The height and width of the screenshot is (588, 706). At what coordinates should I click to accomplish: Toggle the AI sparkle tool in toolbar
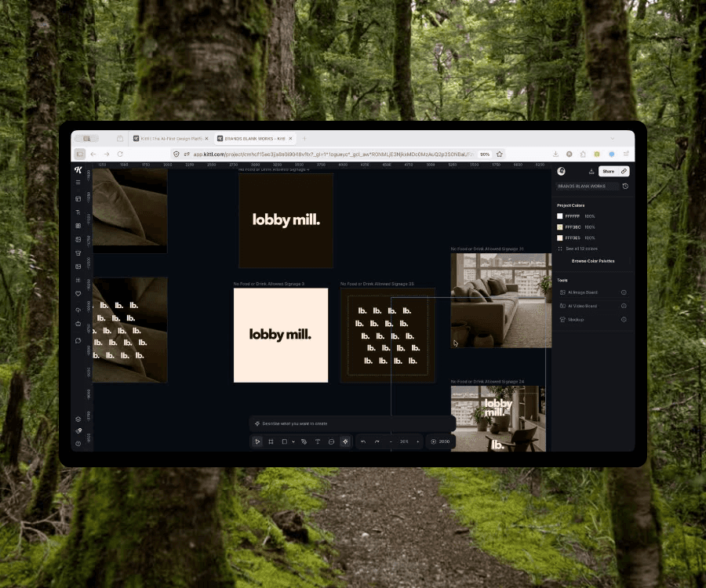(345, 441)
